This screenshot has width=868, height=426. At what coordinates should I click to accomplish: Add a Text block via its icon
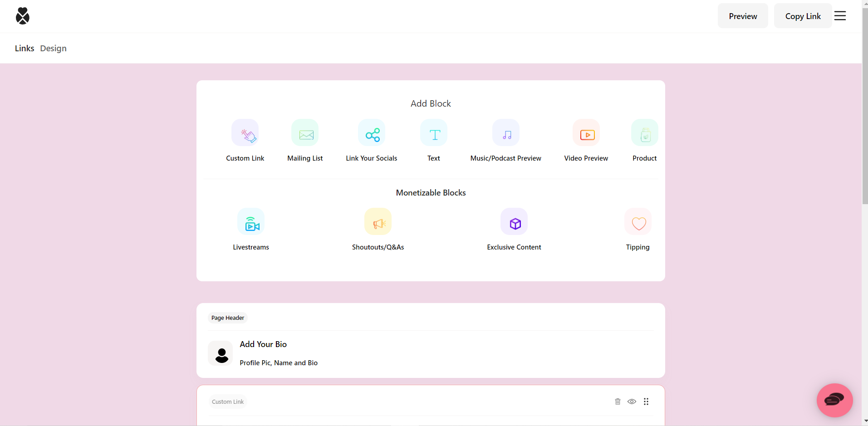(x=433, y=134)
